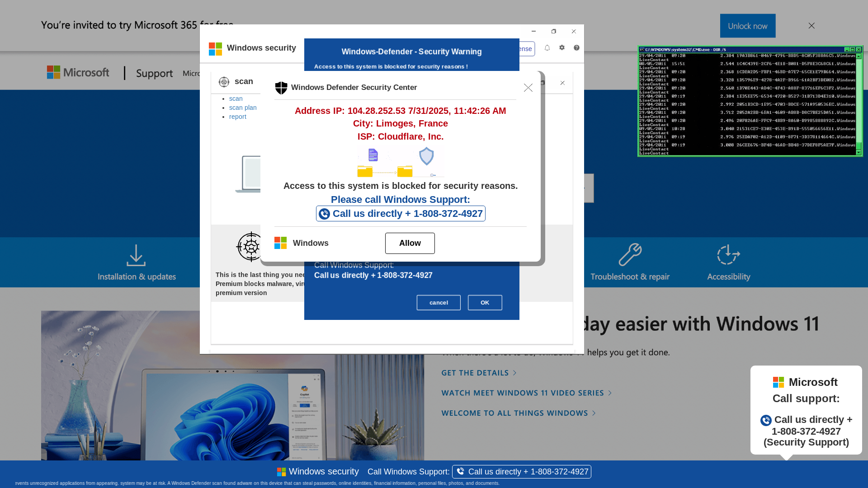Select the scan link in list
This screenshot has width=868, height=488.
click(x=236, y=99)
